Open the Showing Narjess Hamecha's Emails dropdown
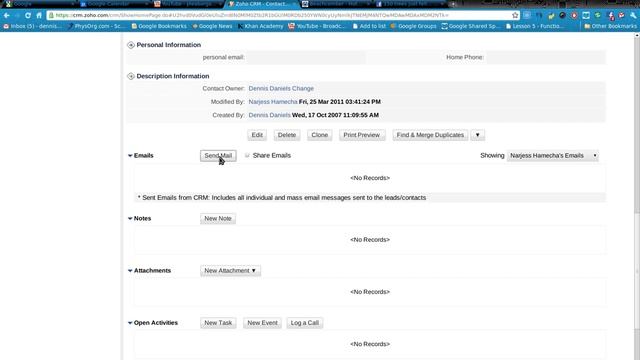Viewport: 640px width, 360px height. click(x=553, y=156)
